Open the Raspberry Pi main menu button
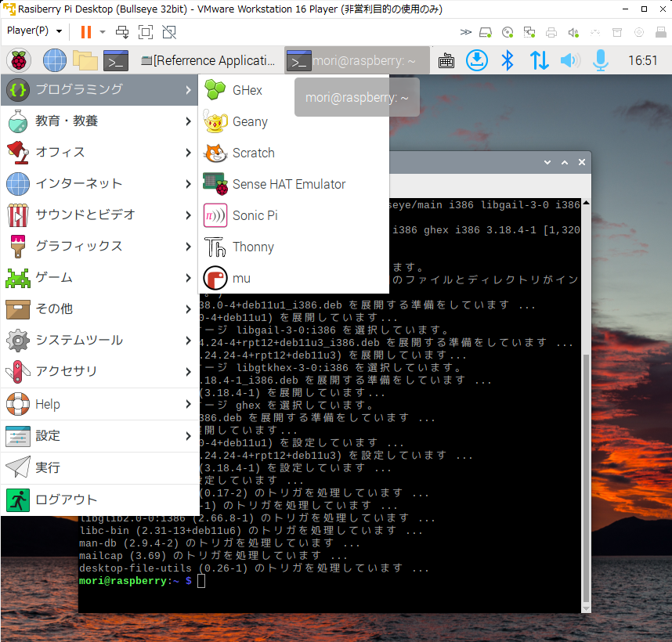The width and height of the screenshot is (672, 642). point(19,60)
